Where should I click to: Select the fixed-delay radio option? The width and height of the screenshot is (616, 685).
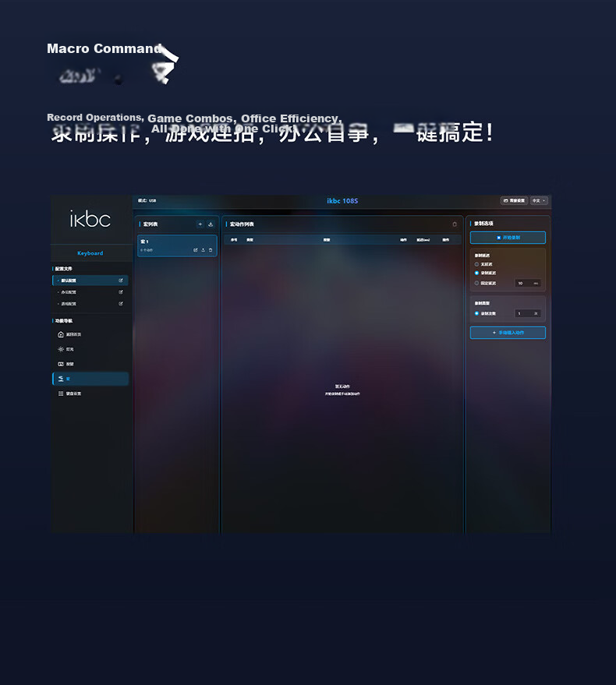[476, 283]
